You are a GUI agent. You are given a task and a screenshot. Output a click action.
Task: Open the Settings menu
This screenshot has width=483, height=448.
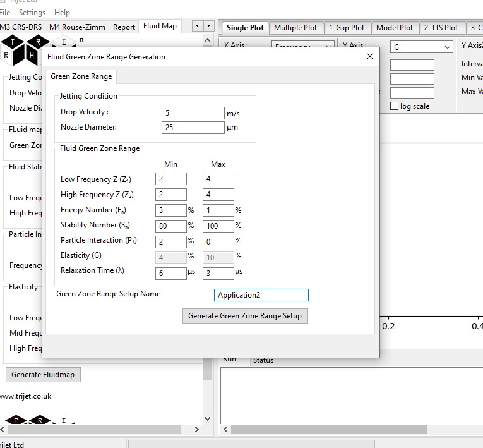[32, 13]
